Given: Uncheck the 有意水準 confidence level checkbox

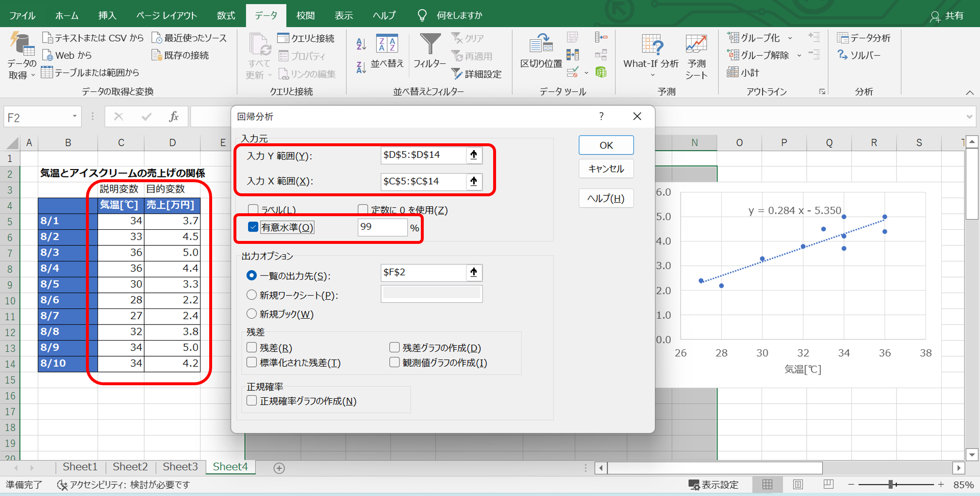Looking at the screenshot, I should (253, 227).
